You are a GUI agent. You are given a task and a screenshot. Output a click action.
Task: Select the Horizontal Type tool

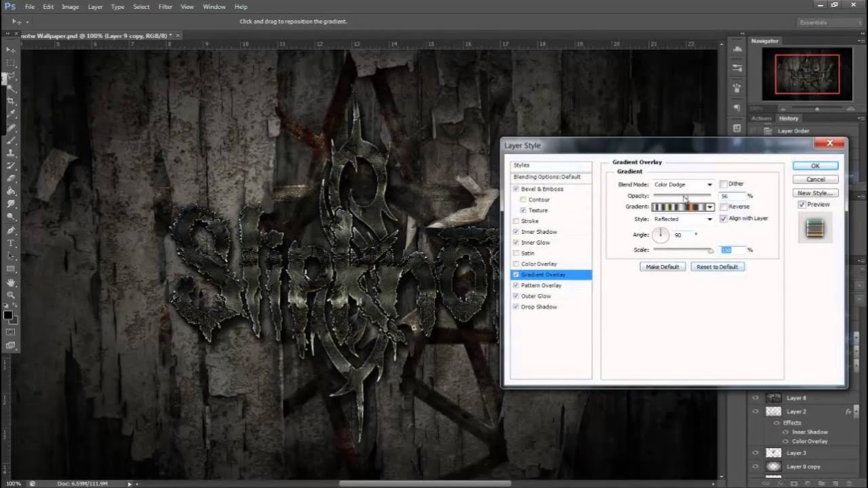11,243
